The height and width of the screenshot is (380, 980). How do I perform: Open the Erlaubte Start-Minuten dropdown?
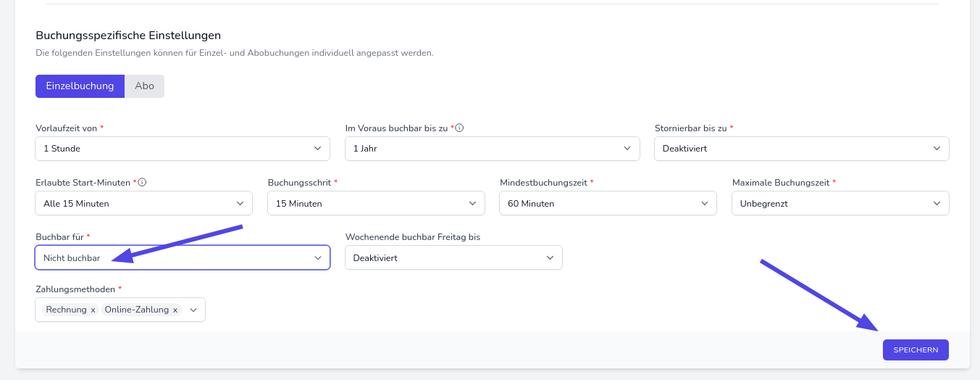[143, 203]
